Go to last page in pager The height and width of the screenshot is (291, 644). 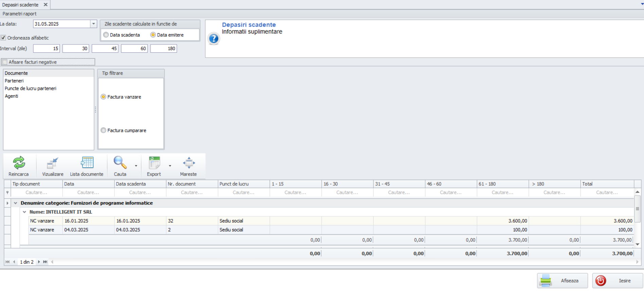point(45,262)
